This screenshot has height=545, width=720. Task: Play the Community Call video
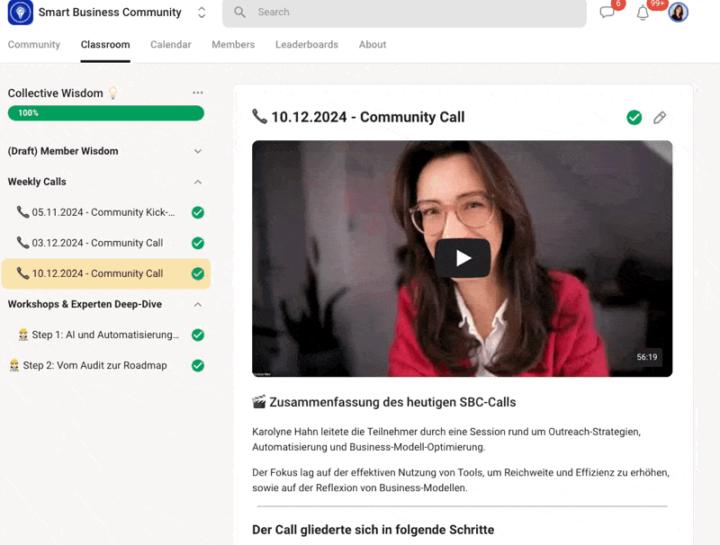tap(462, 258)
